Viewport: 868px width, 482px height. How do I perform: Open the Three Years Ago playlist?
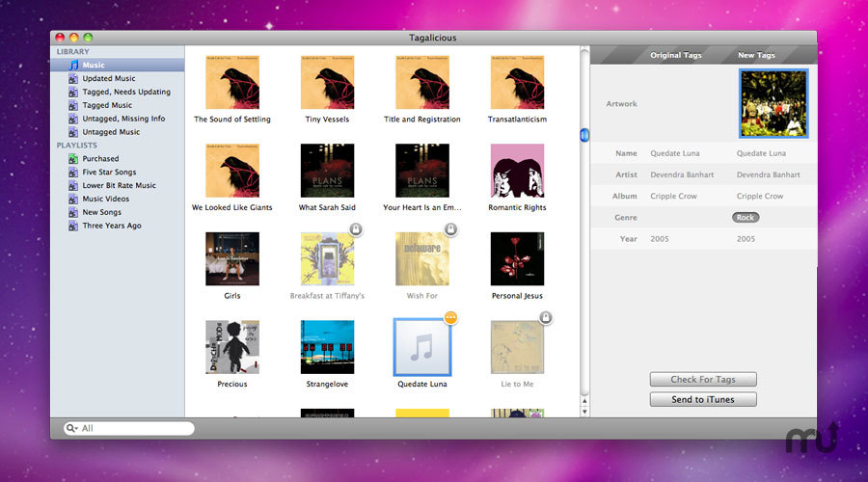[x=112, y=226]
